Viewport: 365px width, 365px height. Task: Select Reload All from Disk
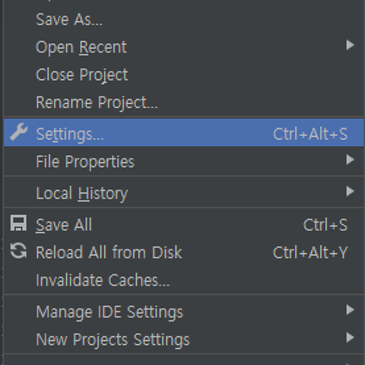184,252
